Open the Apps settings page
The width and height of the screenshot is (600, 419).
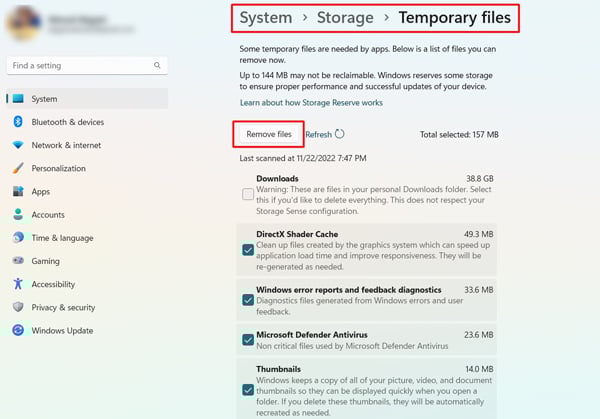click(x=87, y=192)
